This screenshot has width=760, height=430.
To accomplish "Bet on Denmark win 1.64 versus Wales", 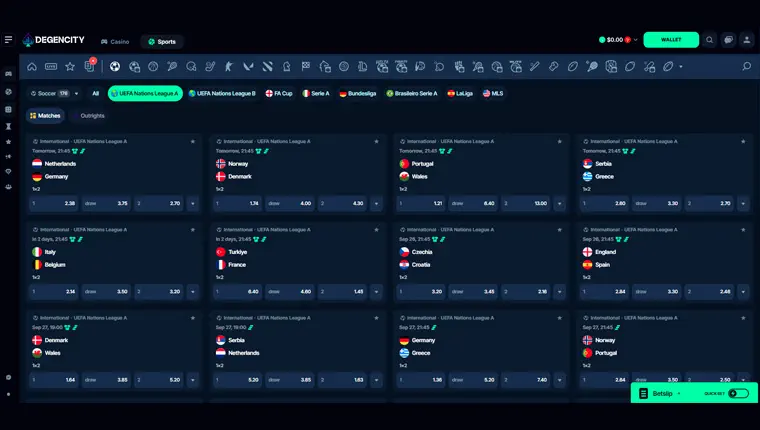I will point(53,380).
